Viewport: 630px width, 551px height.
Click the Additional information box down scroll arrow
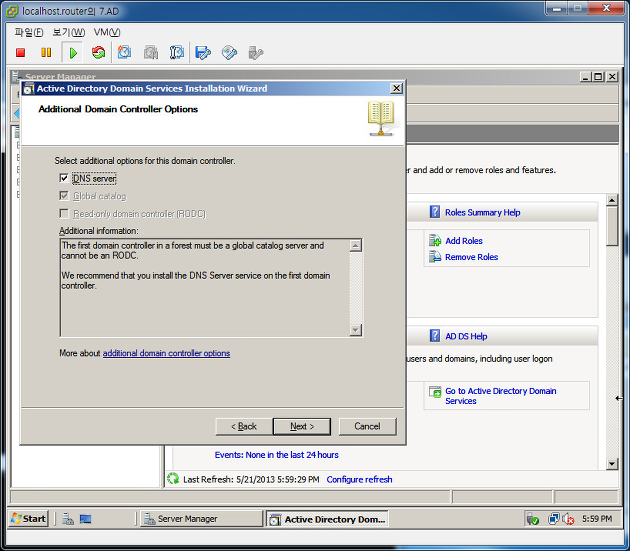pos(356,330)
